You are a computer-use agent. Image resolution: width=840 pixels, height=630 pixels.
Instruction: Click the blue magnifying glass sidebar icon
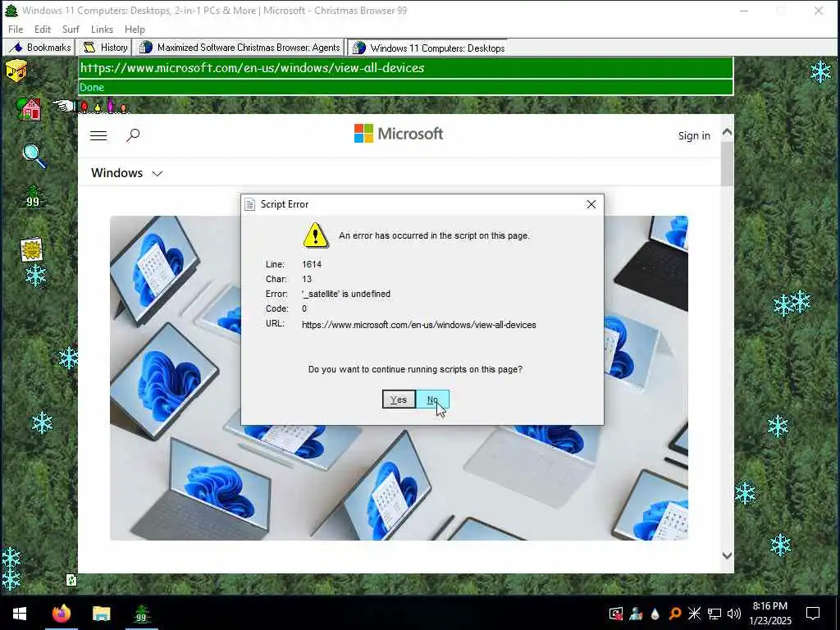point(34,156)
